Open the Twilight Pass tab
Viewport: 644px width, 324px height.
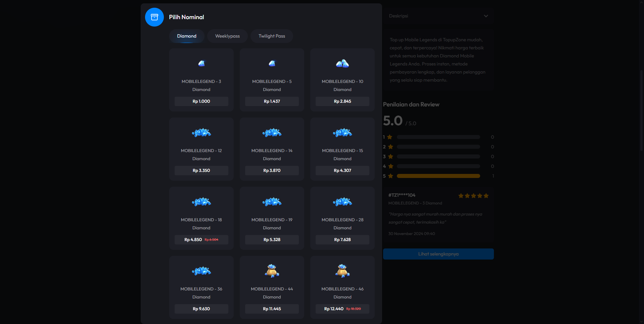click(272, 36)
